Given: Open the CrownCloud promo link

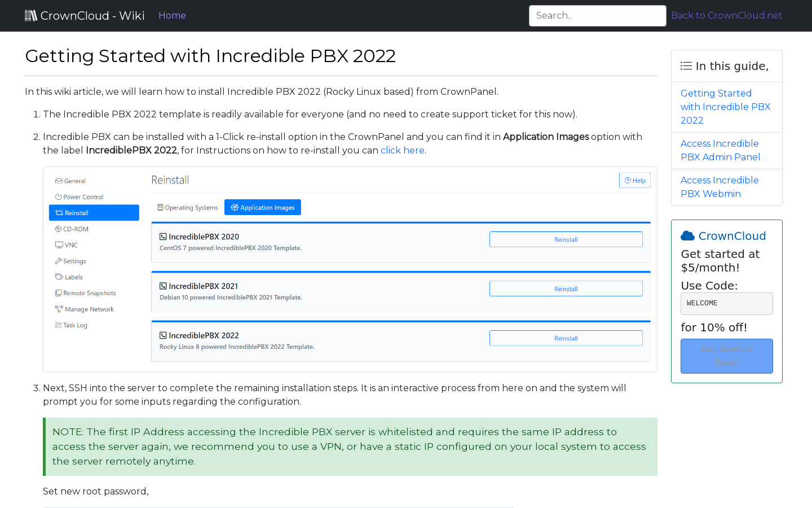Looking at the screenshot, I should 732,236.
